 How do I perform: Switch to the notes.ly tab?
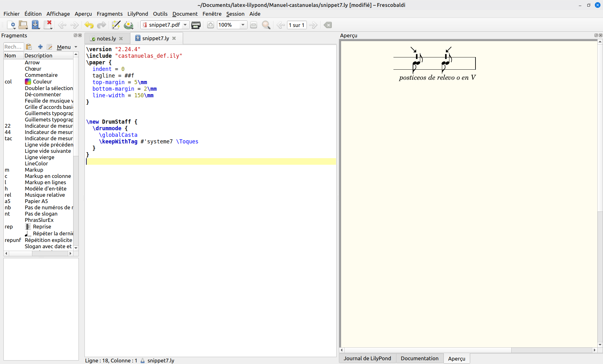click(106, 38)
